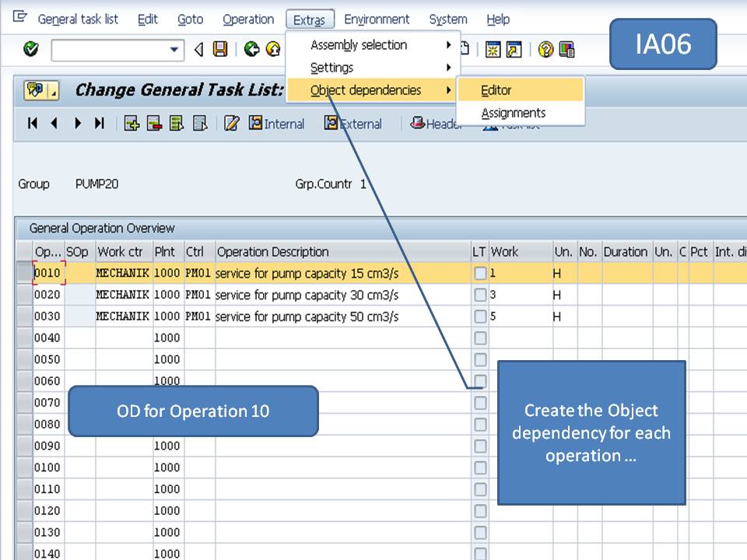
Task: Click the select-all corner cell of operations table
Action: coord(25,251)
